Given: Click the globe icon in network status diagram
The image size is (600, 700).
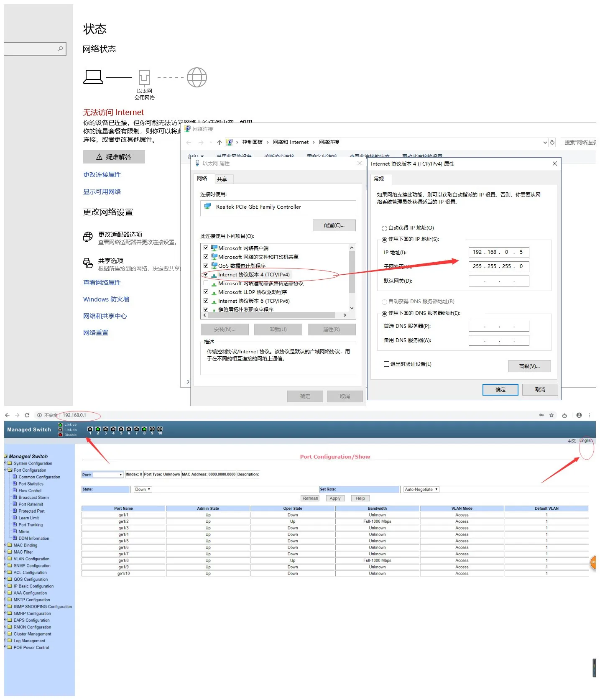Looking at the screenshot, I should (197, 77).
